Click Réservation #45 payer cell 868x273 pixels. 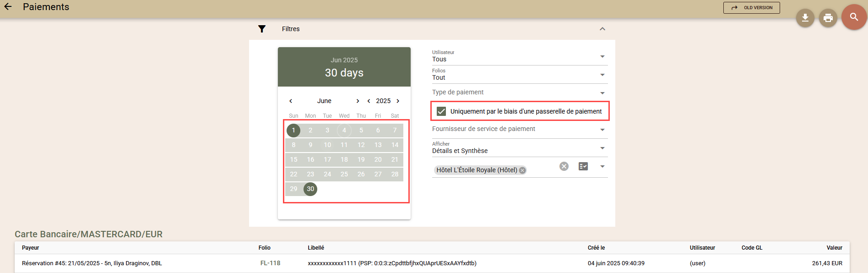[x=92, y=263]
